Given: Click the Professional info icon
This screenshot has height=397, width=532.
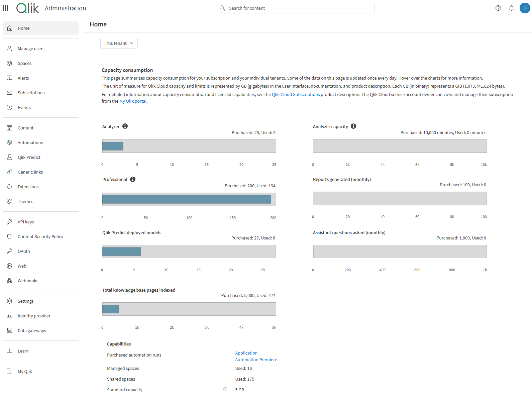Looking at the screenshot, I should coord(133,179).
